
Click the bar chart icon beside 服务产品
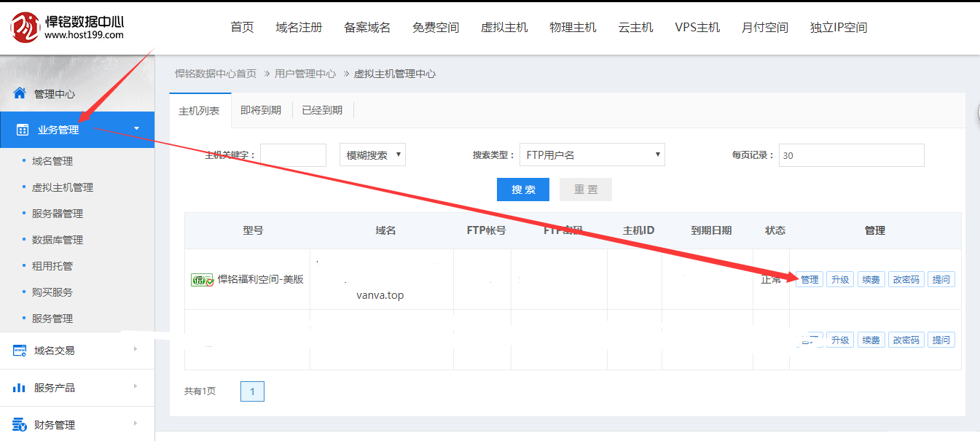tap(20, 388)
